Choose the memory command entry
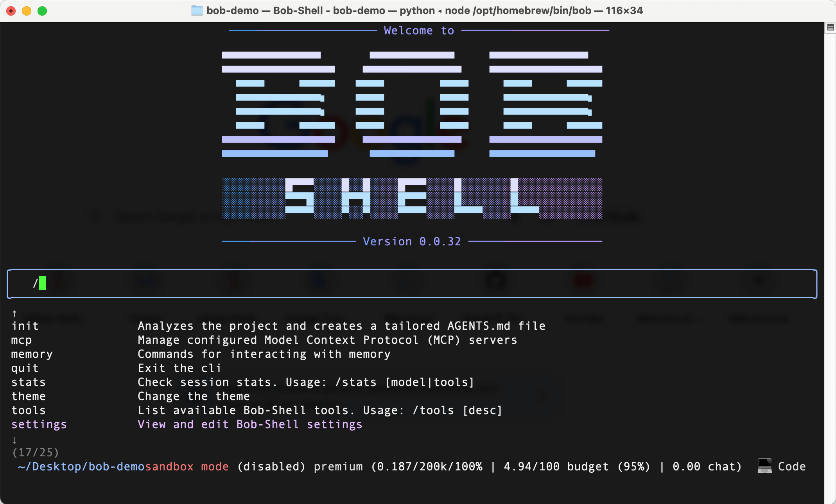Image resolution: width=836 pixels, height=504 pixels. coord(32,354)
